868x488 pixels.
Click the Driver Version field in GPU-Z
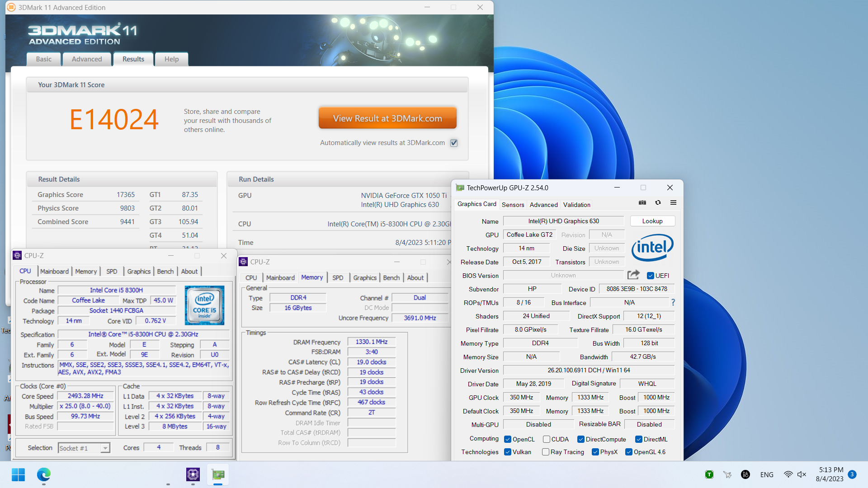pos(589,370)
